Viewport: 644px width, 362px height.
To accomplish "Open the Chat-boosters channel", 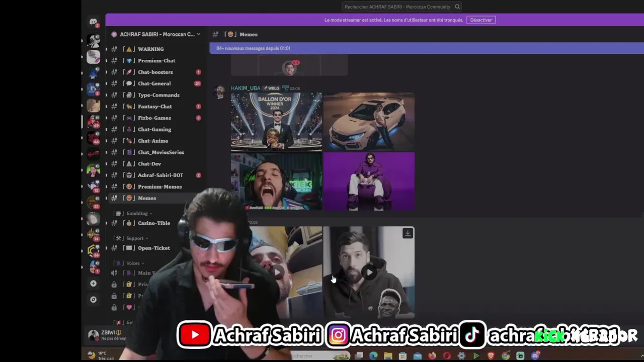I will point(155,72).
